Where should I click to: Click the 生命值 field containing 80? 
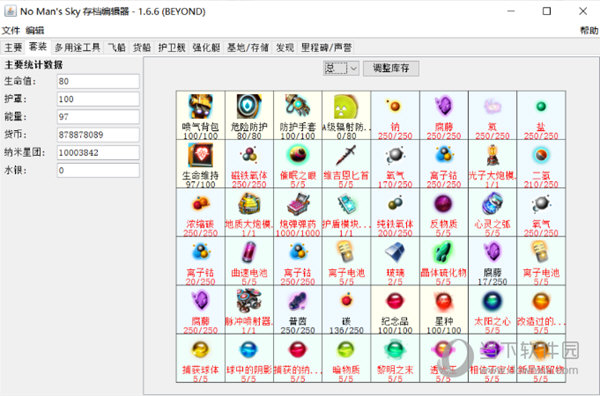coord(98,81)
